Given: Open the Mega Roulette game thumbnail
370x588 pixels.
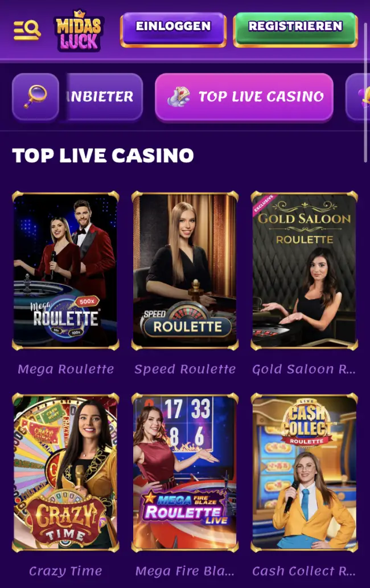Looking at the screenshot, I should 65,271.
